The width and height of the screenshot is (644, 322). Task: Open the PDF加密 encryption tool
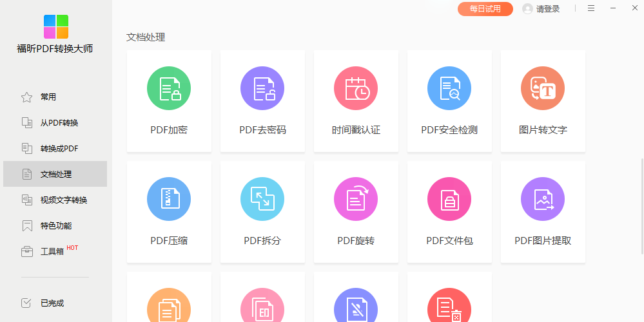point(169,101)
